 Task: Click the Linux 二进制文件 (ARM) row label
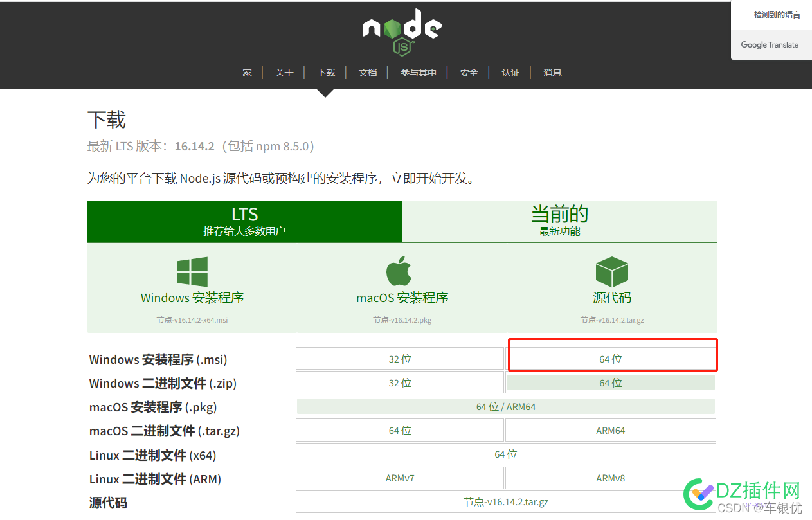coord(155,479)
